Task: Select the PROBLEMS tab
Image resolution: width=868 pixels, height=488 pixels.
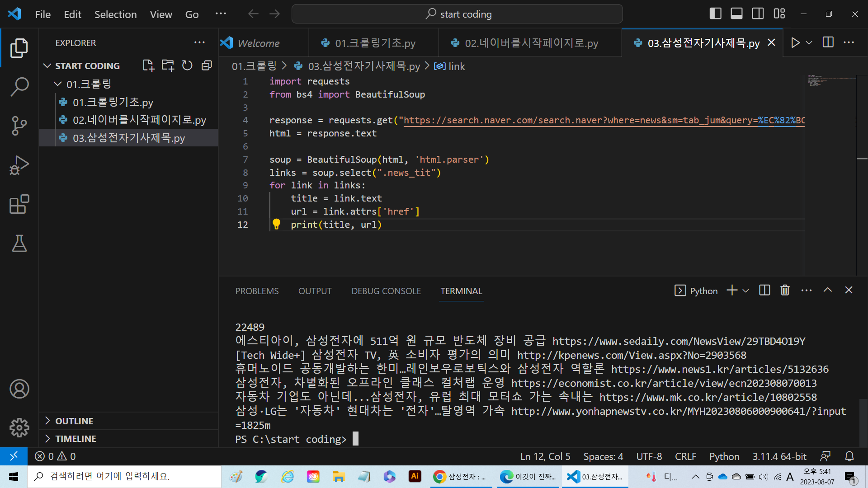Action: 257,291
